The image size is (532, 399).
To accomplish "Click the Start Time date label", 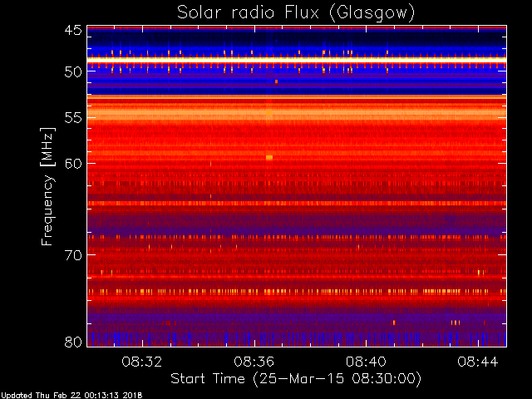I will click(x=296, y=379).
